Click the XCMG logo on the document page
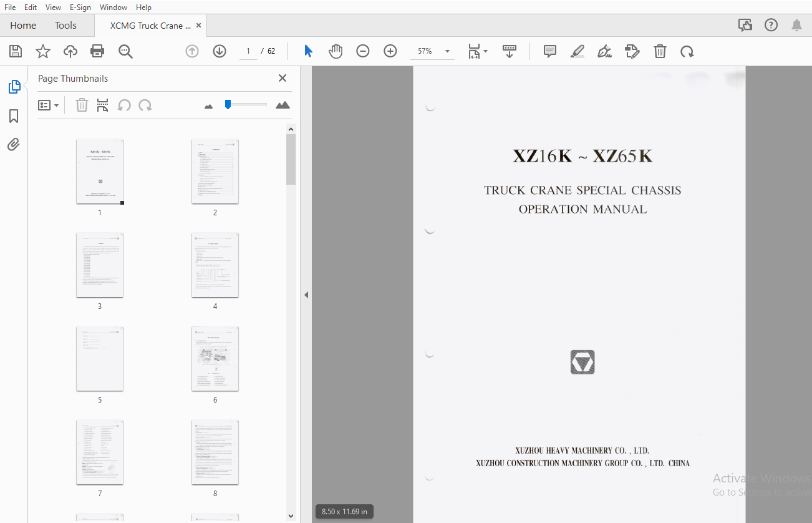Screen dimensions: 812x523 582,362
